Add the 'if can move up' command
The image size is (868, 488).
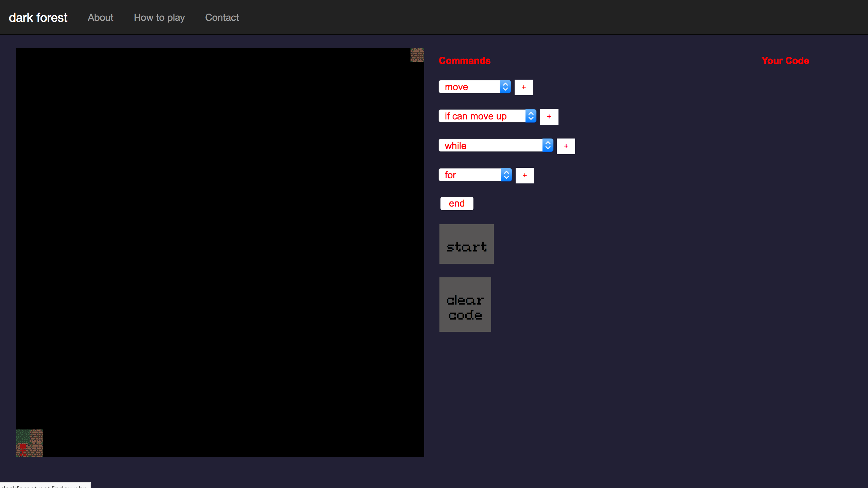point(549,117)
